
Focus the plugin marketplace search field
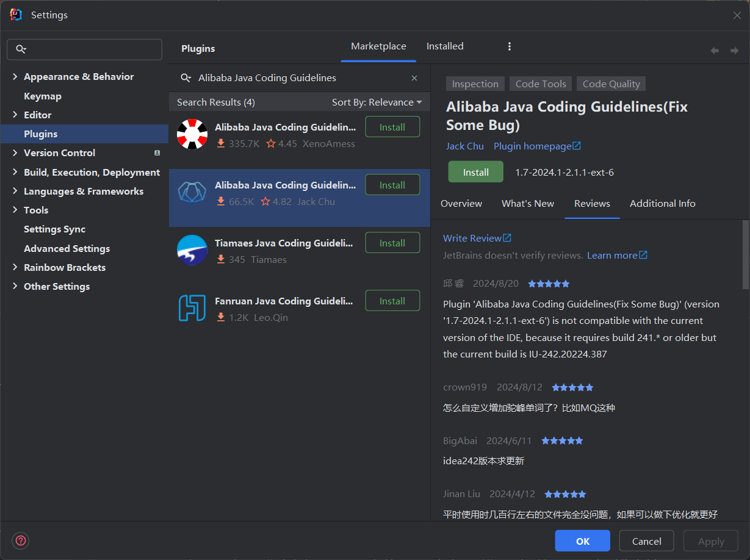[299, 78]
